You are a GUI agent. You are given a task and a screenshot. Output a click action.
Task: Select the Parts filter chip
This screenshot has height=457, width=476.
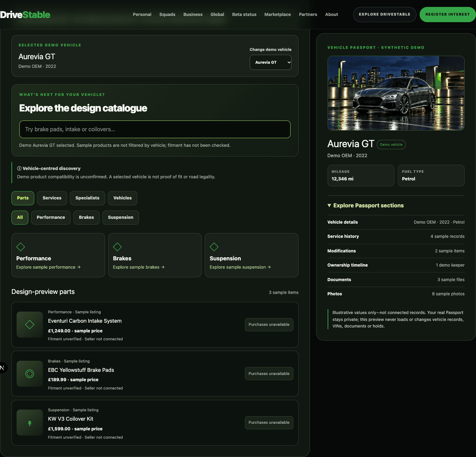(23, 198)
